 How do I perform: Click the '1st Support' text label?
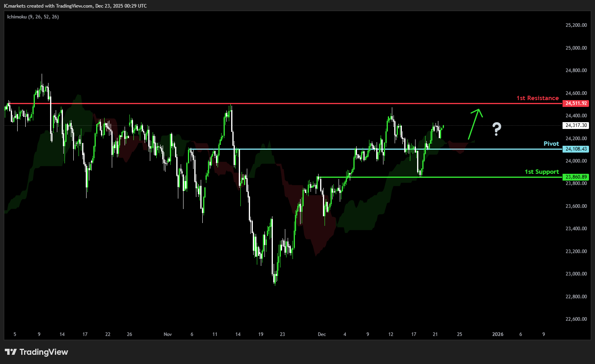(542, 172)
